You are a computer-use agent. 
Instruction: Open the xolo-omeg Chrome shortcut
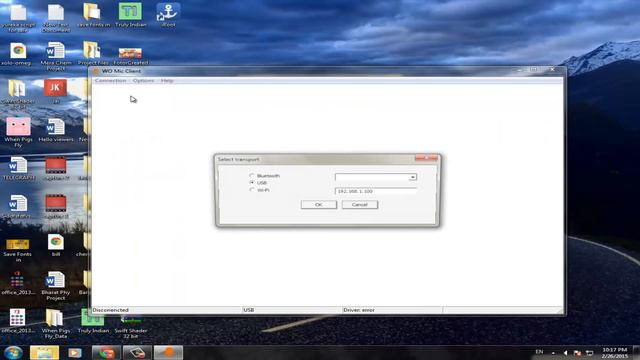pyautogui.click(x=18, y=53)
